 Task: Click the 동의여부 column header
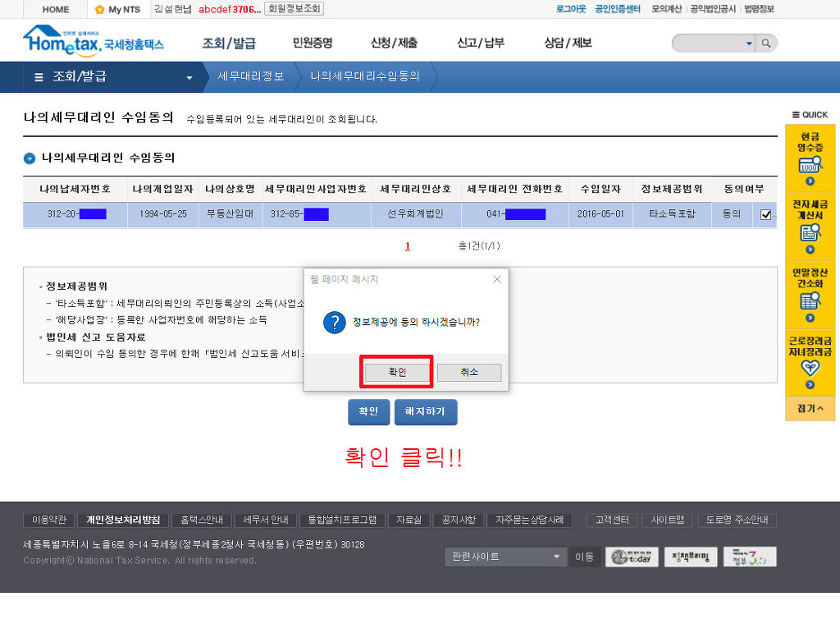[x=744, y=189]
